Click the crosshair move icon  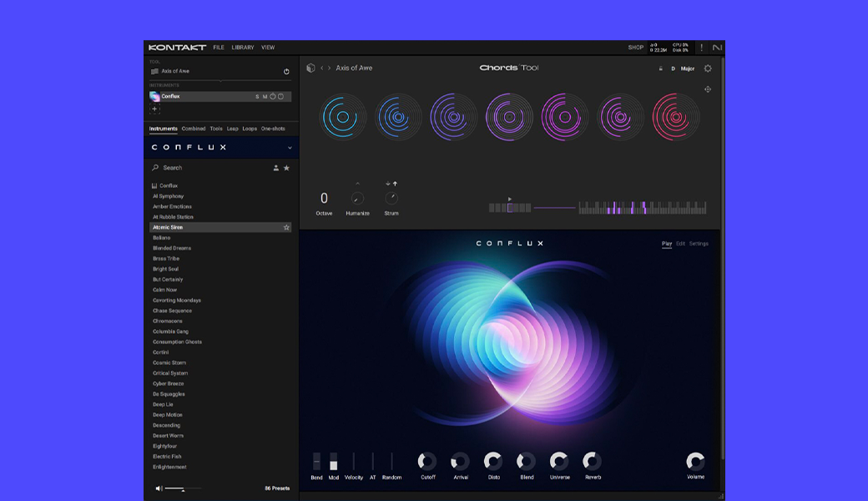click(x=708, y=89)
